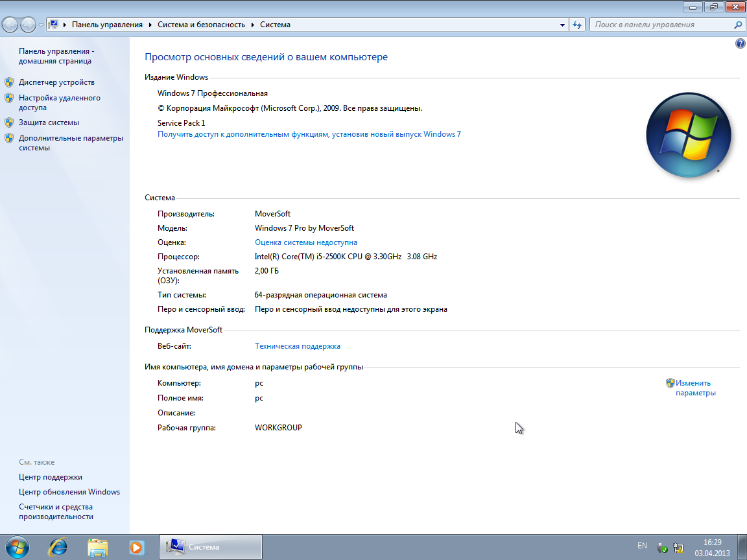The width and height of the screenshot is (747, 560).
Task: Click the Help question mark icon
Action: (741, 43)
